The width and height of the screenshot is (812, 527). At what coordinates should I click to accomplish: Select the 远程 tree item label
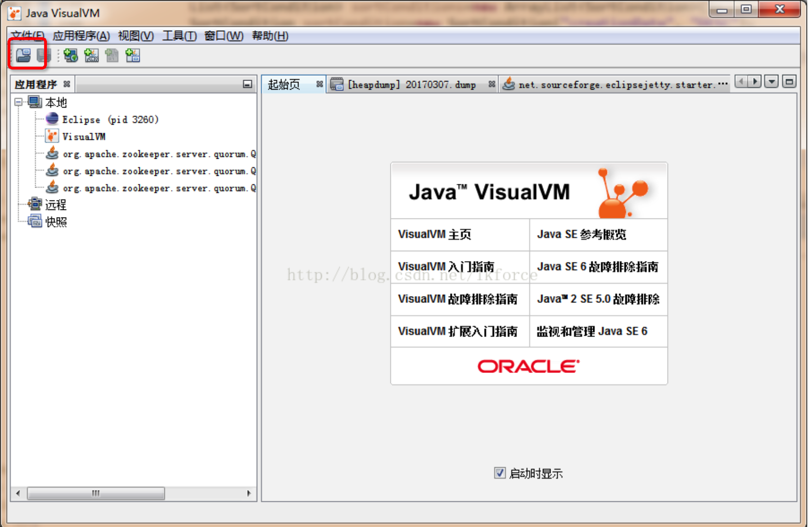point(55,204)
